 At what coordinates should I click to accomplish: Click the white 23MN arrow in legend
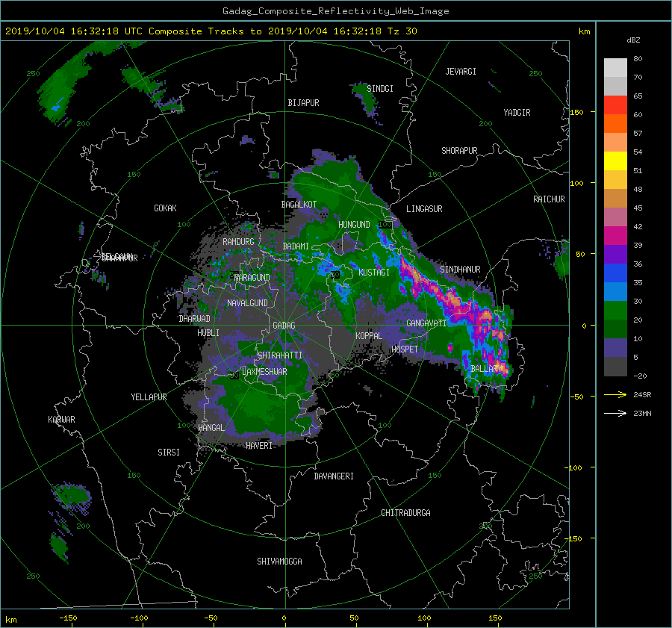[x=615, y=413]
